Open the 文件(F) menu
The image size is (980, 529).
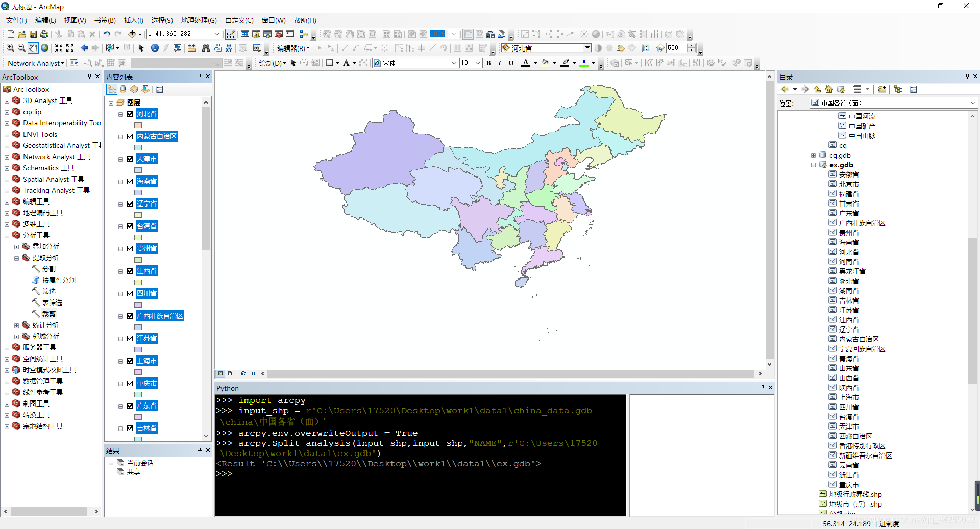(x=16, y=20)
